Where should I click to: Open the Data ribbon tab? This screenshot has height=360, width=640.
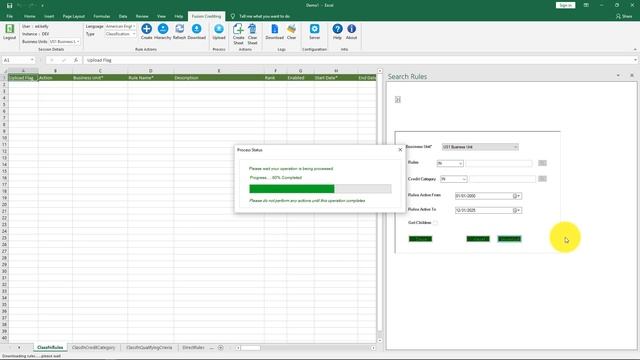tap(123, 16)
